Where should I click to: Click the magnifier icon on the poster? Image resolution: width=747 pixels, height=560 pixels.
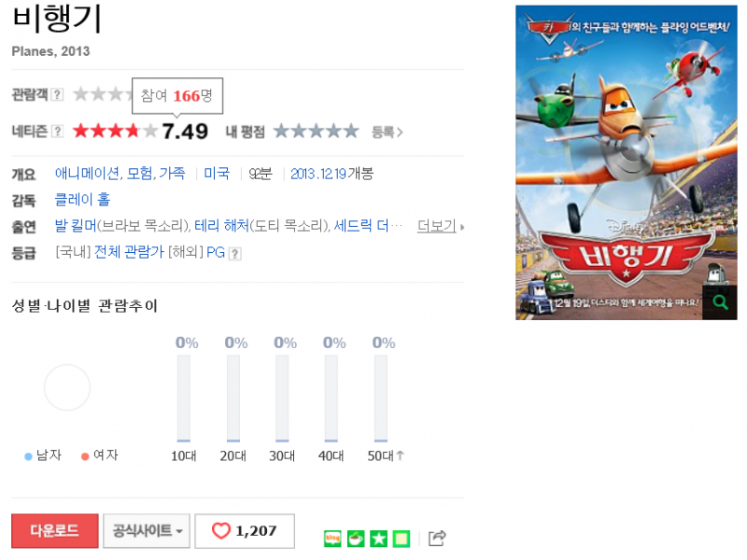click(x=719, y=302)
